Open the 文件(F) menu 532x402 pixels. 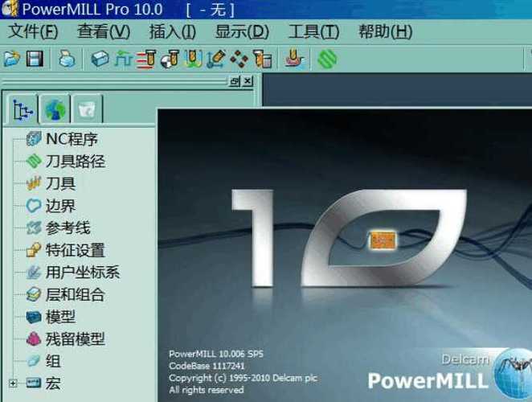tap(33, 31)
